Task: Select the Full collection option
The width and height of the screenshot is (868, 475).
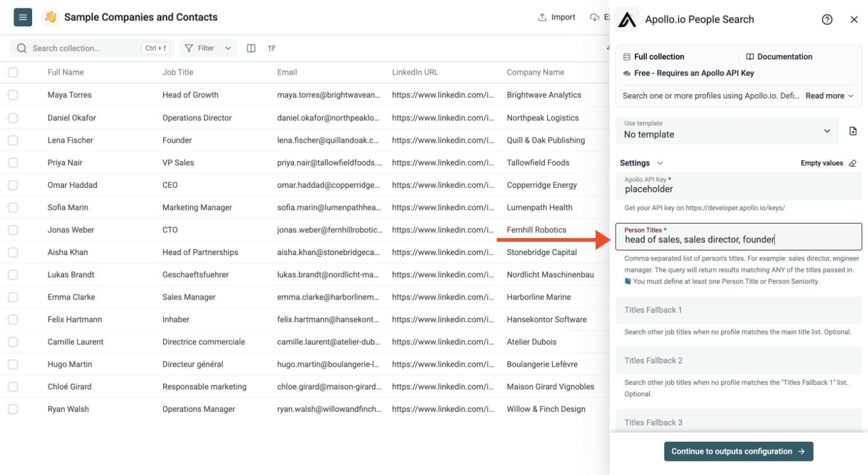Action: pos(653,57)
